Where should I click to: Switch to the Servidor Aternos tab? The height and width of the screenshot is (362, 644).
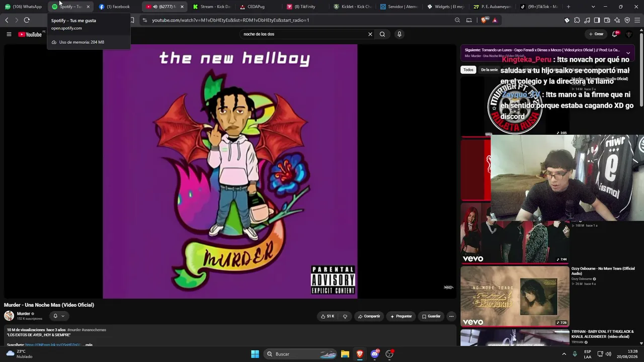coord(399,7)
